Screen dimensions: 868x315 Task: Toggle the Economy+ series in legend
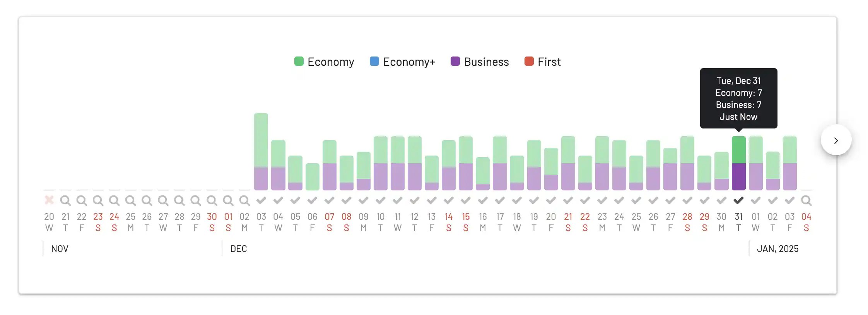pos(402,62)
